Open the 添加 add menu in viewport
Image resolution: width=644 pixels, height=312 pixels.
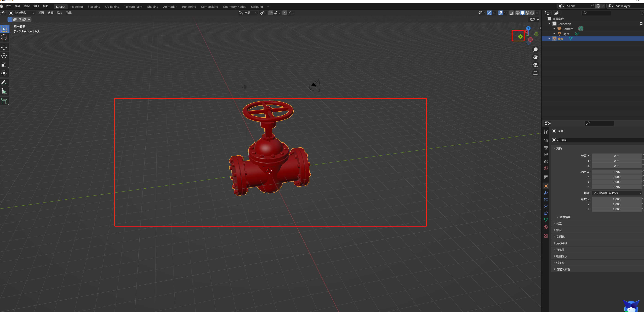[x=60, y=13]
